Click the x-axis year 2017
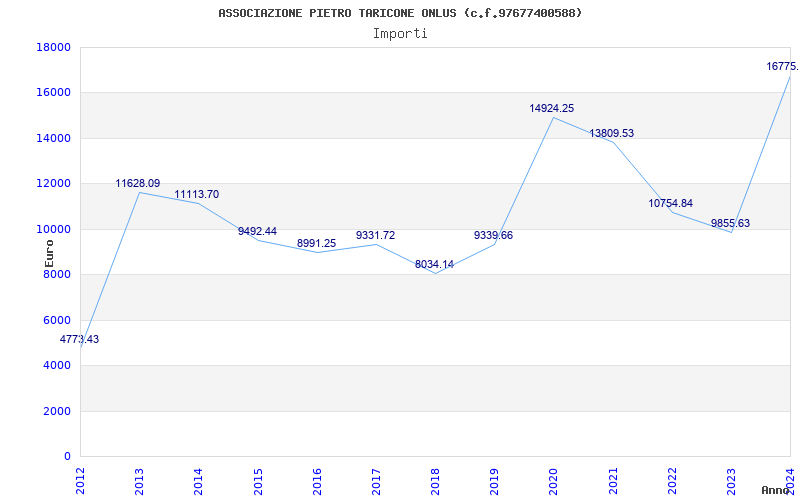The width and height of the screenshot is (800, 500). (x=376, y=481)
